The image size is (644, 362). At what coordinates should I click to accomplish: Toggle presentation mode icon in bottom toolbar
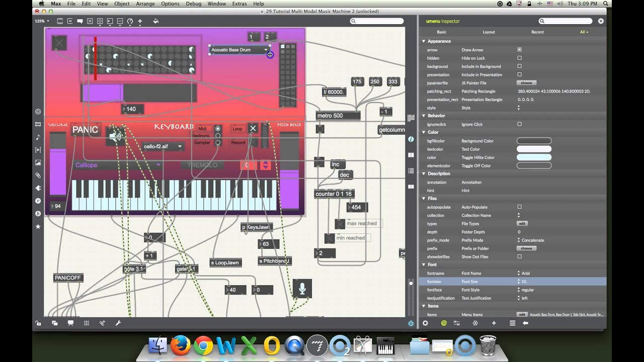tap(70, 323)
